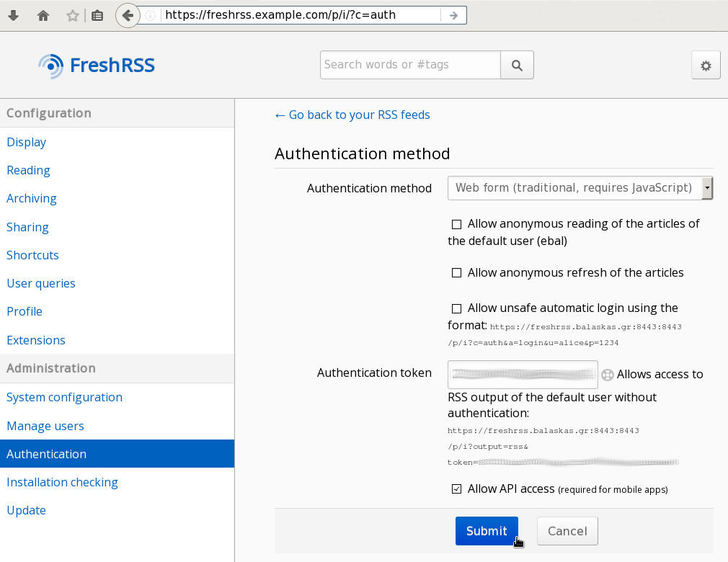This screenshot has width=728, height=562.
Task: Open Manage users in sidebar
Action: [x=45, y=426]
